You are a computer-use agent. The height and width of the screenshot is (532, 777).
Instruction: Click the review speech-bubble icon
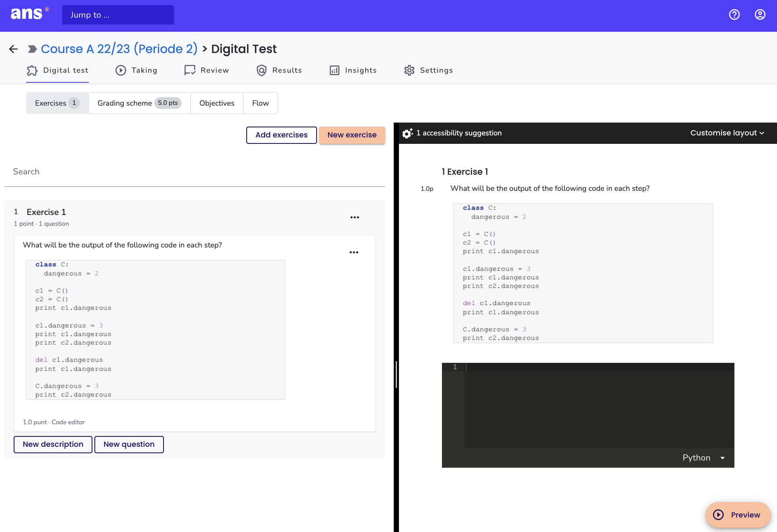click(190, 70)
